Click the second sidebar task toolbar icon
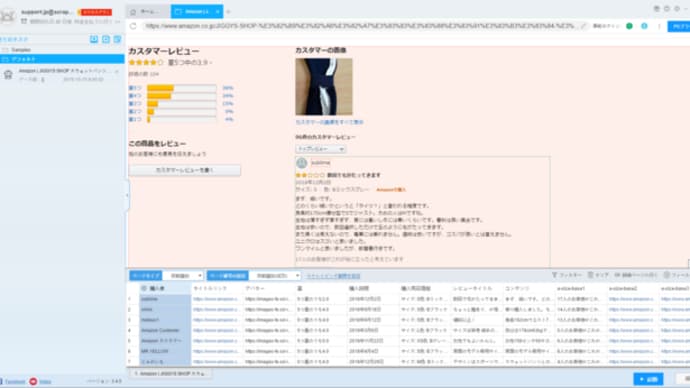Viewport: 690px width, 388px height. click(106, 39)
